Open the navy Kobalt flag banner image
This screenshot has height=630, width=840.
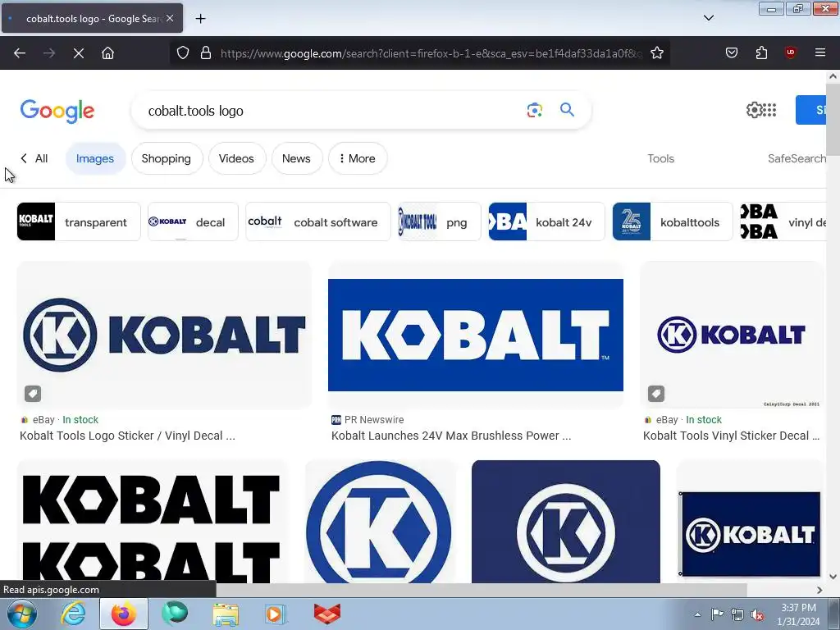750,533
